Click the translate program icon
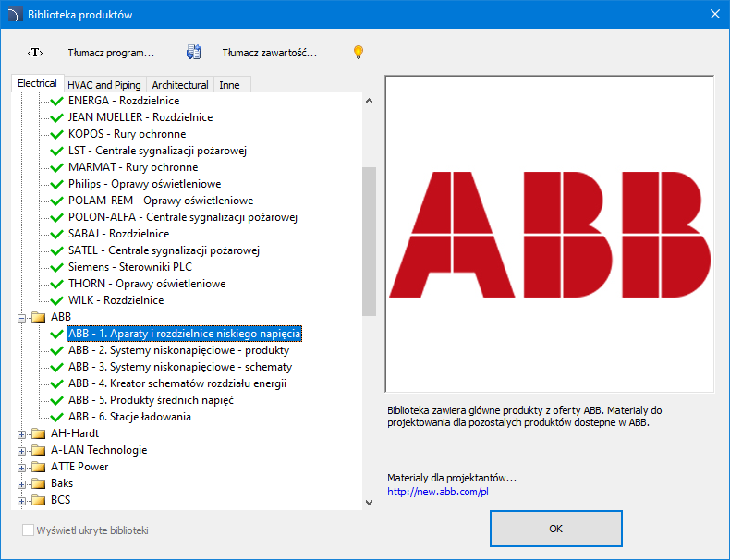730x560 pixels. pos(35,53)
